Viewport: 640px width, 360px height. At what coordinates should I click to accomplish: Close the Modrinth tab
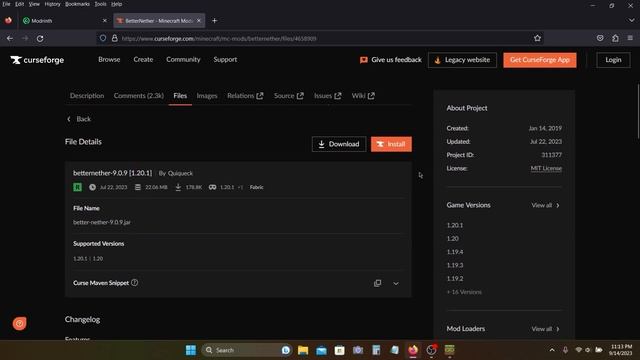[104, 20]
